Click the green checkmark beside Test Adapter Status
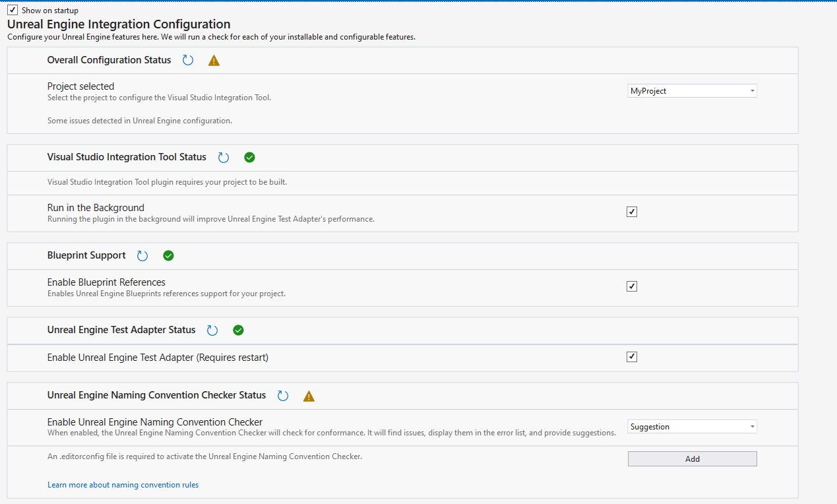 [238, 331]
